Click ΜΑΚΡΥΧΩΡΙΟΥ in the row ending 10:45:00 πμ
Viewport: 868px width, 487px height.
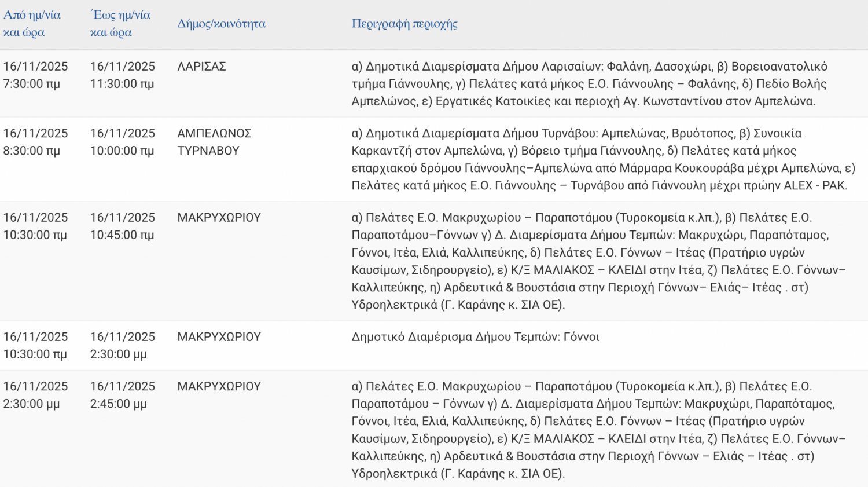pyautogui.click(x=219, y=218)
